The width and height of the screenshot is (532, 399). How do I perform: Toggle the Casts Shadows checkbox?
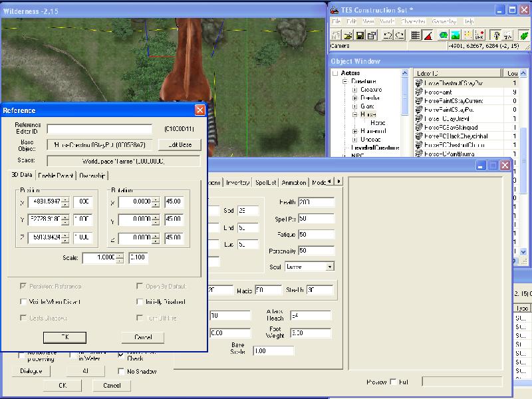23,318
